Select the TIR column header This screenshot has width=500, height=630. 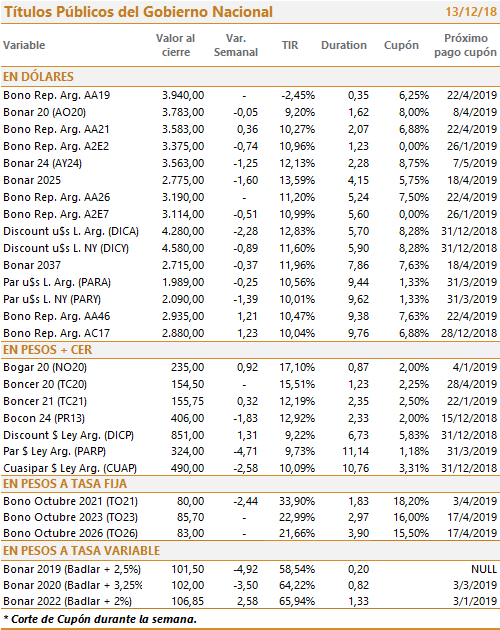290,45
